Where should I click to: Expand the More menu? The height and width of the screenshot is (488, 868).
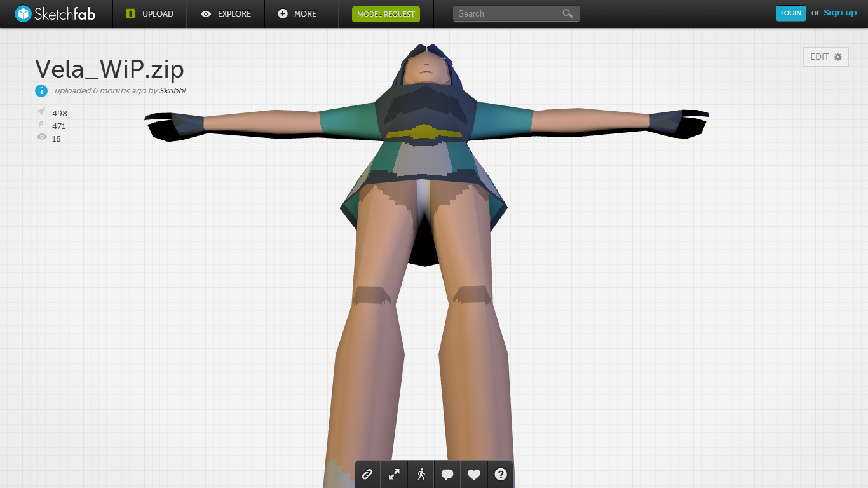pyautogui.click(x=297, y=13)
